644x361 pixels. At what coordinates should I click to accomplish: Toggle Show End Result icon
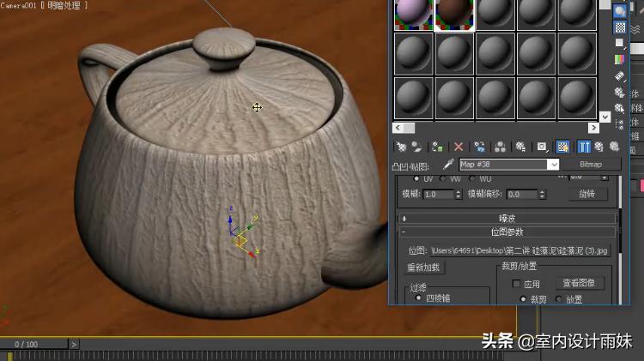(x=584, y=147)
